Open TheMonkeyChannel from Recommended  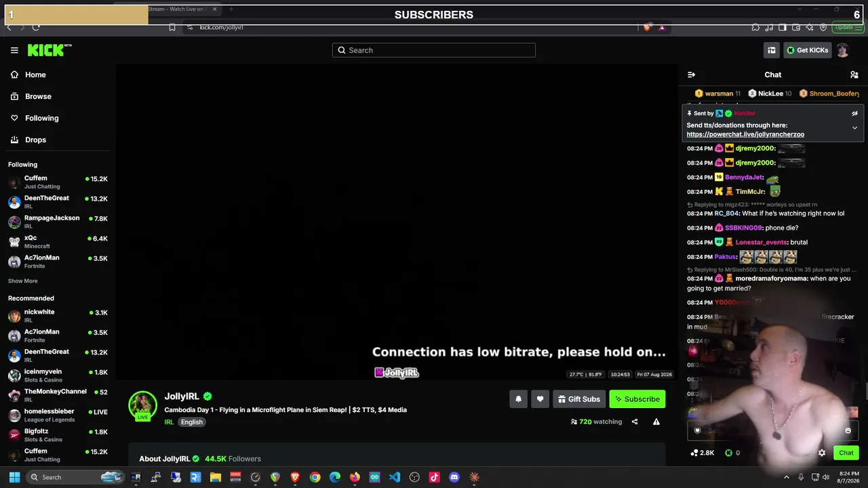click(x=58, y=395)
